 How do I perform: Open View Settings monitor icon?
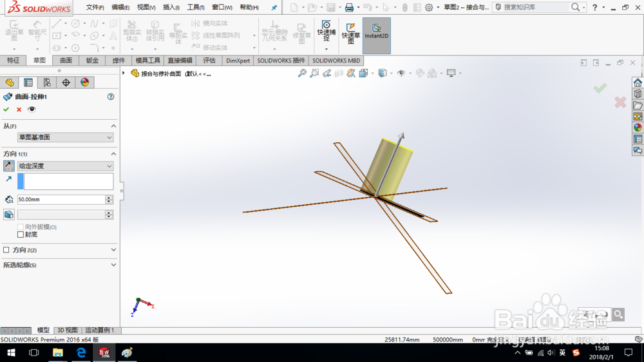coord(451,73)
